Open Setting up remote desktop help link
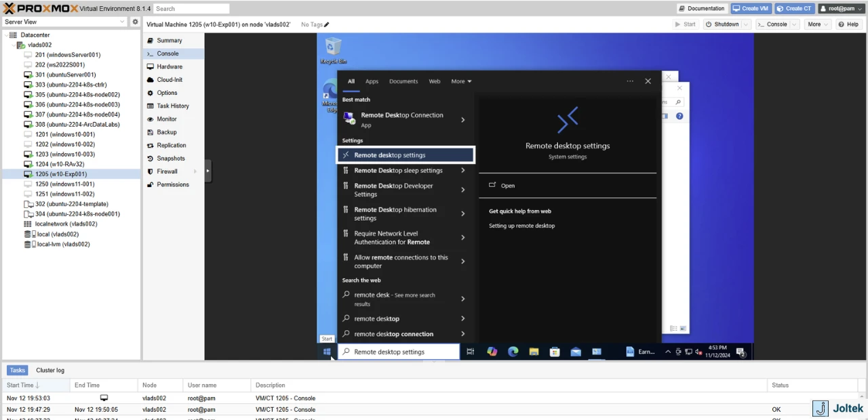 tap(521, 226)
